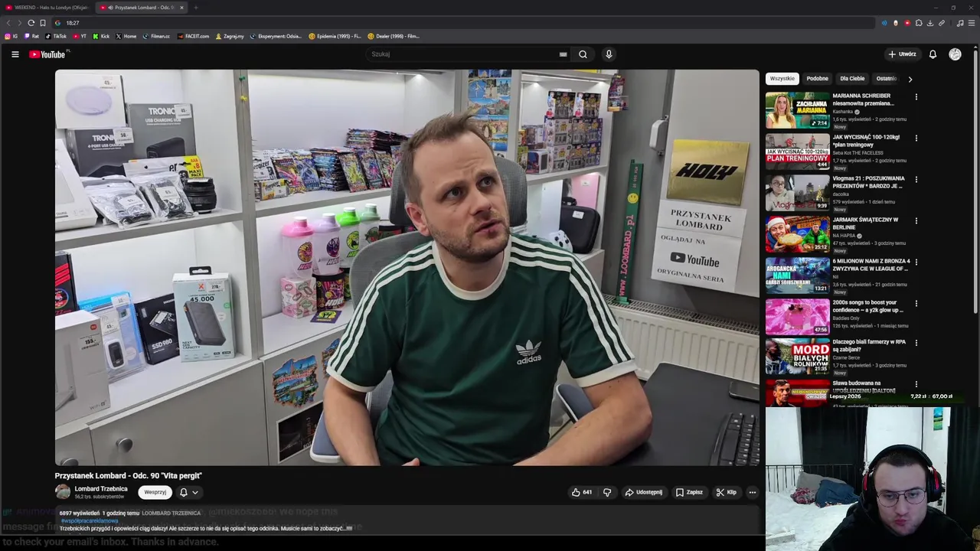
Task: Click the Udostępnij share button
Action: [x=644, y=492]
